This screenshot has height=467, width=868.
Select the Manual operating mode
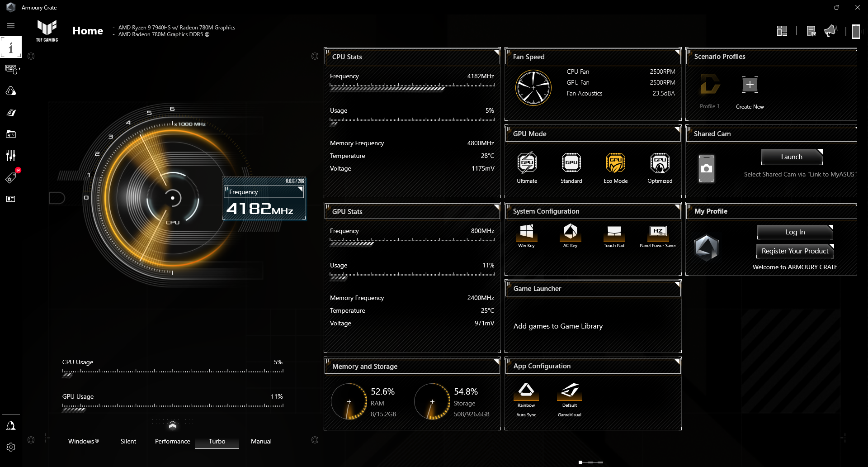click(261, 441)
